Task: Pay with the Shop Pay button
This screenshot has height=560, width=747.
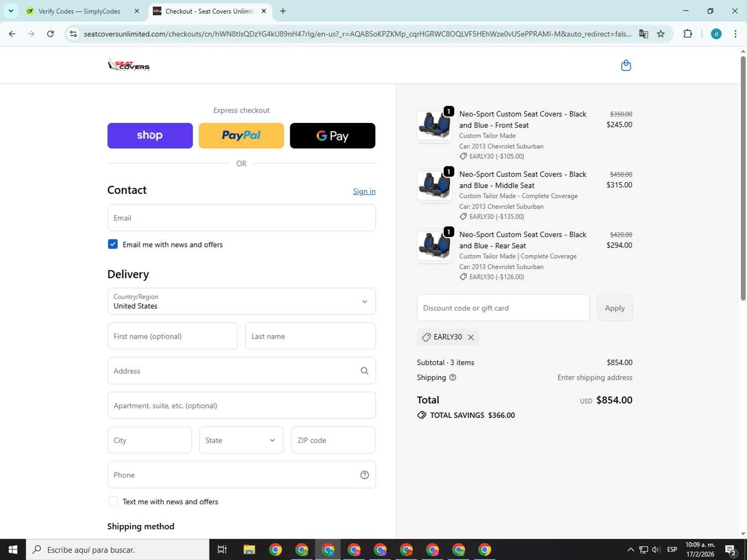Action: 150,135
